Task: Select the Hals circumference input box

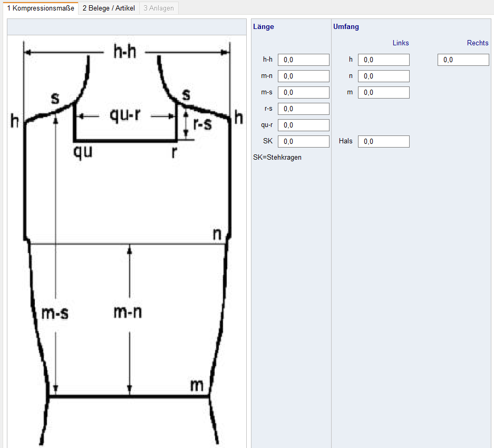Action: [x=383, y=142]
